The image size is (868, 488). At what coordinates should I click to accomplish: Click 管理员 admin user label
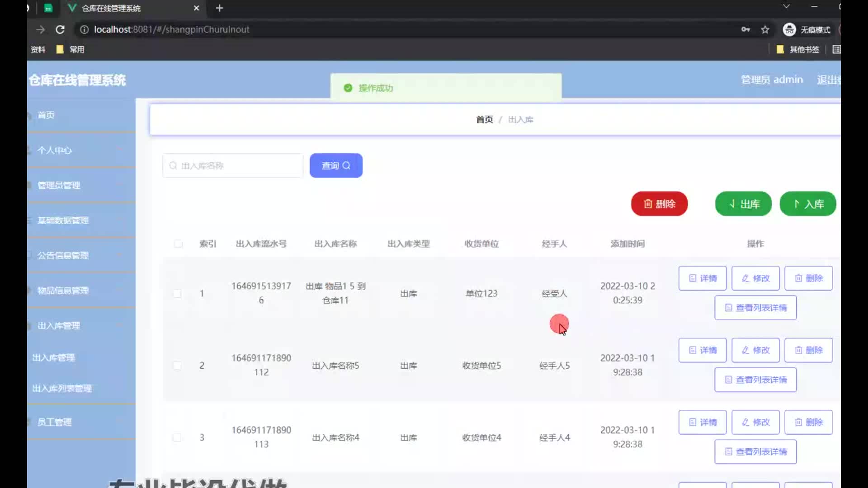[x=772, y=80]
